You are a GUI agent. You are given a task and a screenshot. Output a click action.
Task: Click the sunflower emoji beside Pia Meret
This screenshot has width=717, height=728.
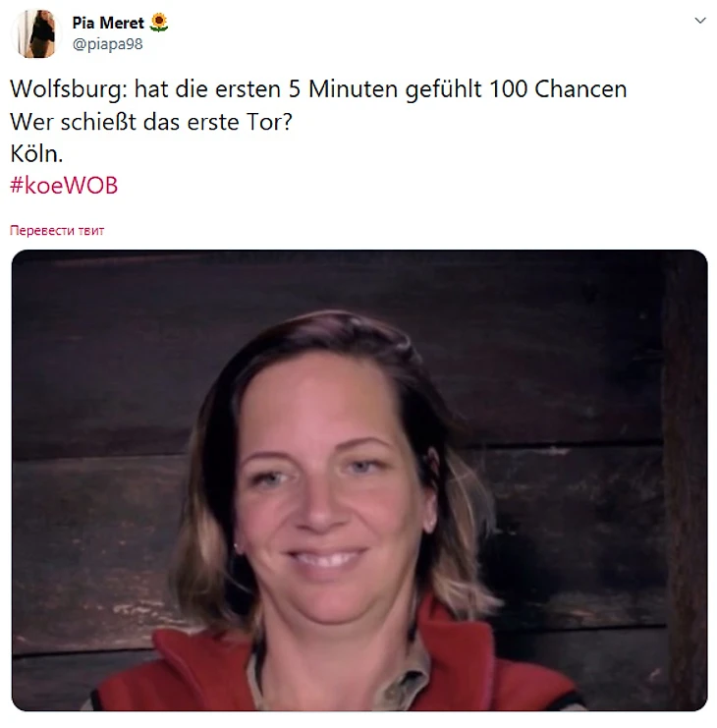(x=159, y=23)
